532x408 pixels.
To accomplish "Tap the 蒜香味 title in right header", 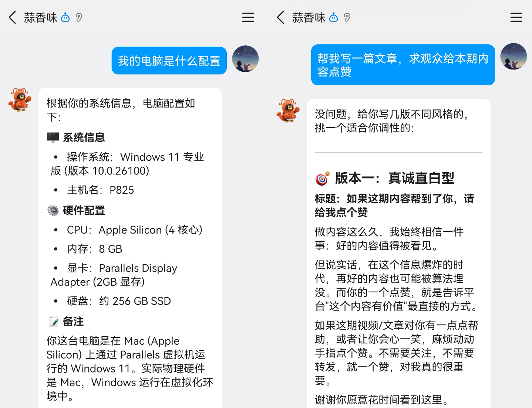I will point(309,17).
